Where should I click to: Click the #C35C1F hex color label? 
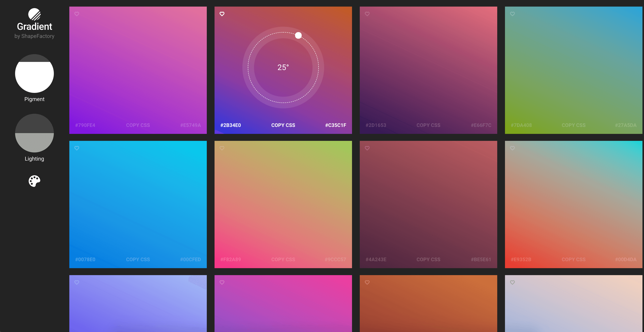(336, 125)
